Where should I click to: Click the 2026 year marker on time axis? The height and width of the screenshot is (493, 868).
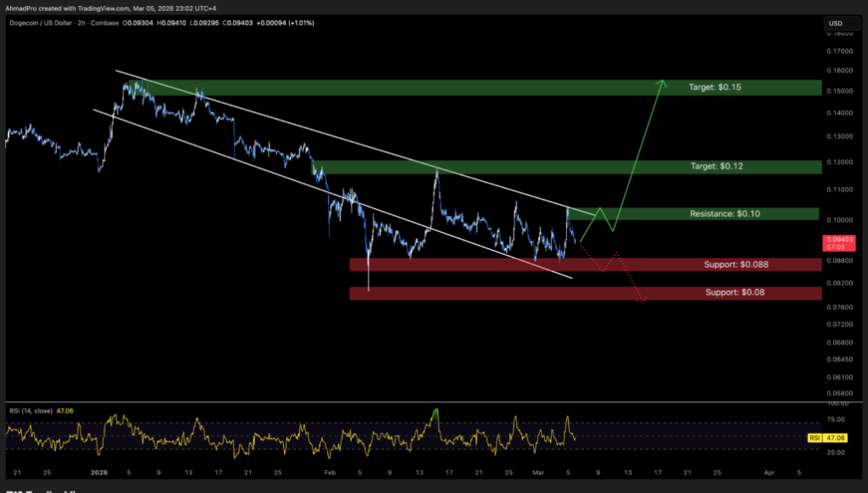(100, 472)
